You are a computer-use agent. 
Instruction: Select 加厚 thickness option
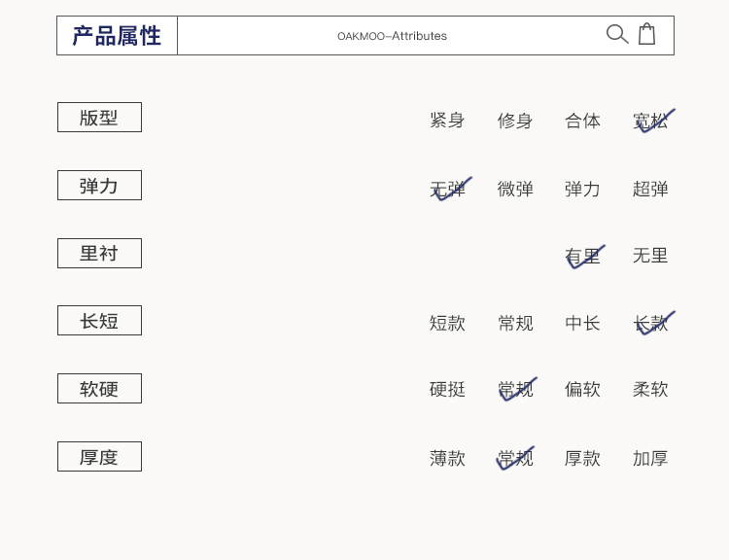coord(650,458)
